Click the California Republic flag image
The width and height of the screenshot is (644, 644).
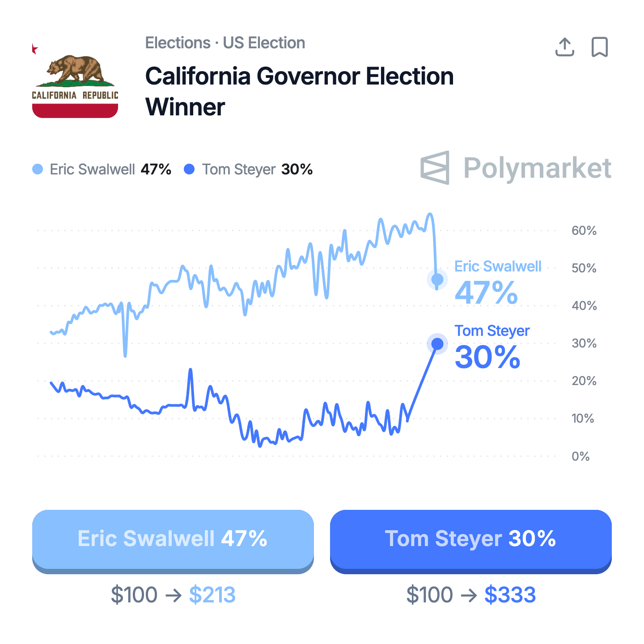[x=75, y=81]
